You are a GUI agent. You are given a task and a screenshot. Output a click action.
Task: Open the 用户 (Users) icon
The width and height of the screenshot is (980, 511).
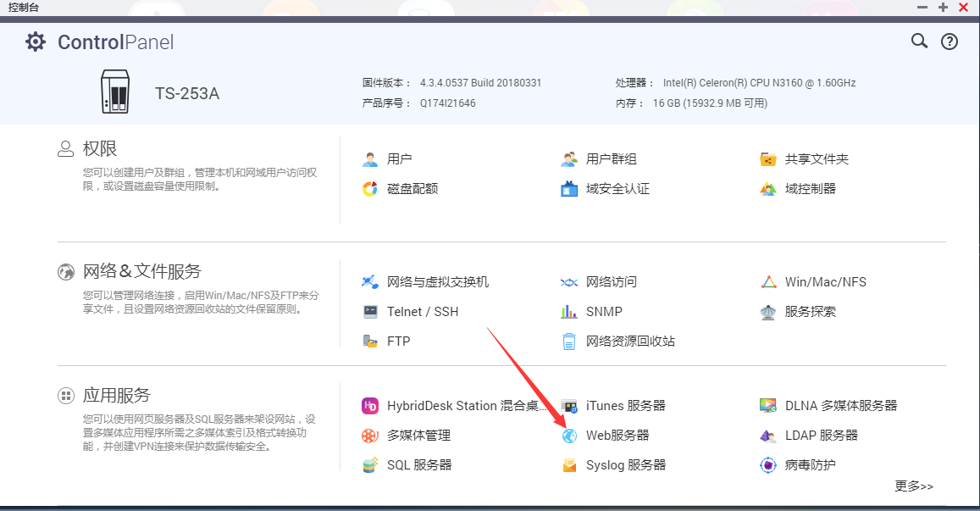point(370,159)
